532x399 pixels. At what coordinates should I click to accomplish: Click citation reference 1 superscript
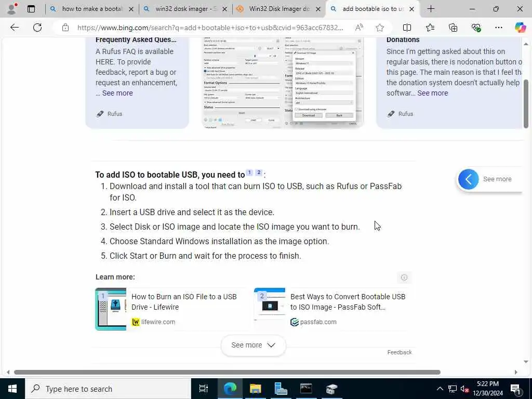click(249, 172)
